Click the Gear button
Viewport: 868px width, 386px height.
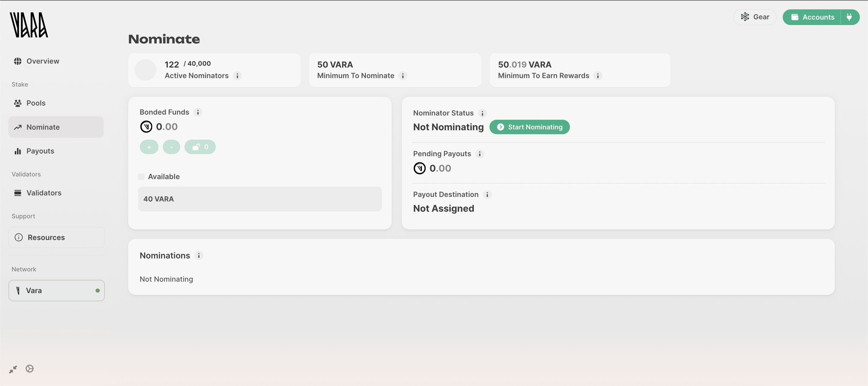[754, 17]
